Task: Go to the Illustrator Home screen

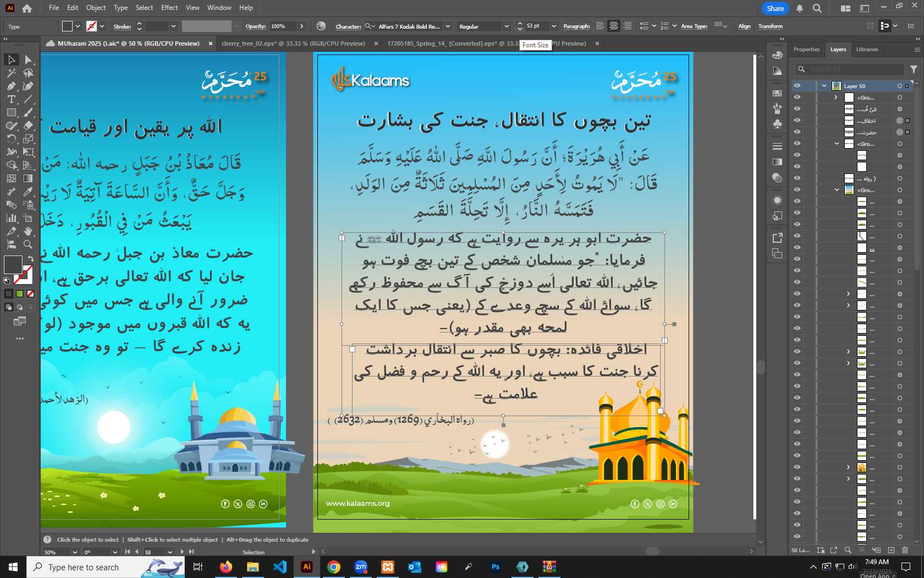Action: pos(27,8)
